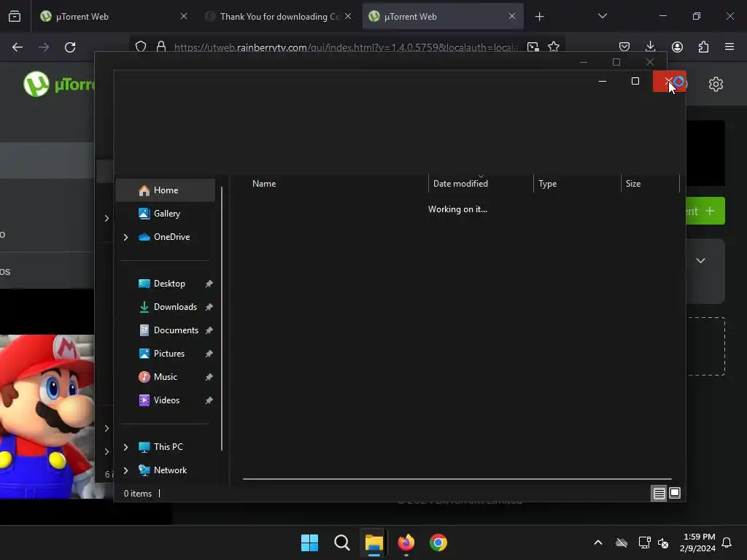Open Windows Start menu
This screenshot has height=560, width=747.
click(x=309, y=542)
